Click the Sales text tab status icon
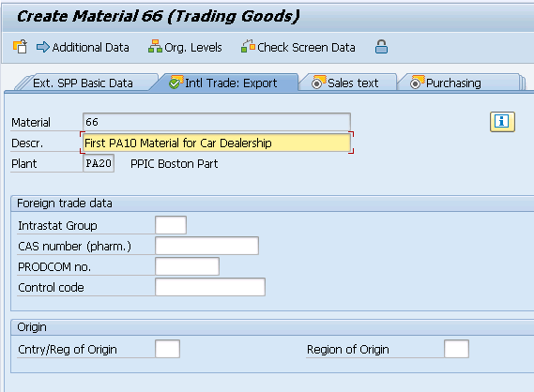The image size is (534, 392). [319, 82]
